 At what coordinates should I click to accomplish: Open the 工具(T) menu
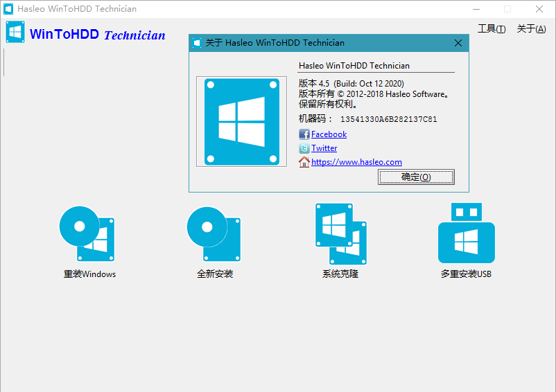pyautogui.click(x=492, y=28)
